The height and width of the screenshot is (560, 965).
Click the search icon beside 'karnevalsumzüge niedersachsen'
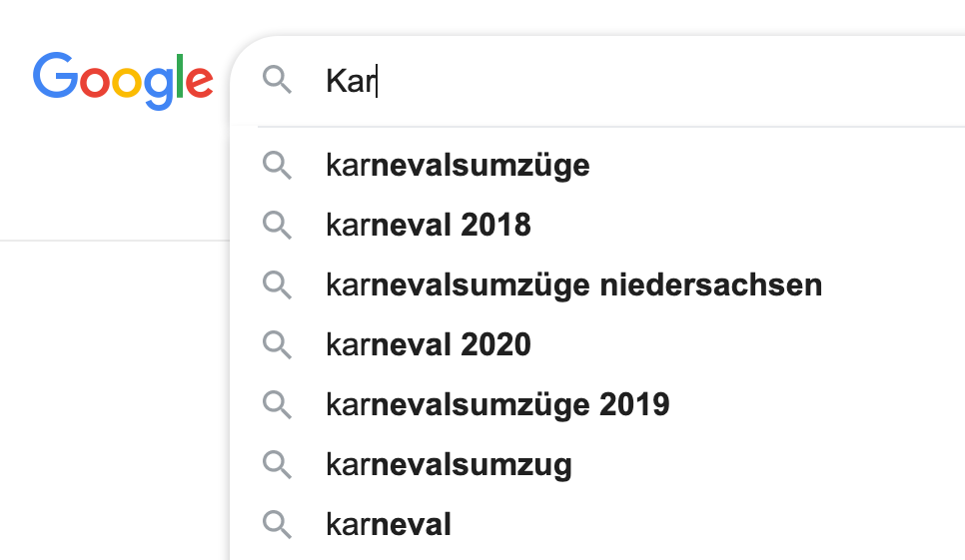coord(277,285)
